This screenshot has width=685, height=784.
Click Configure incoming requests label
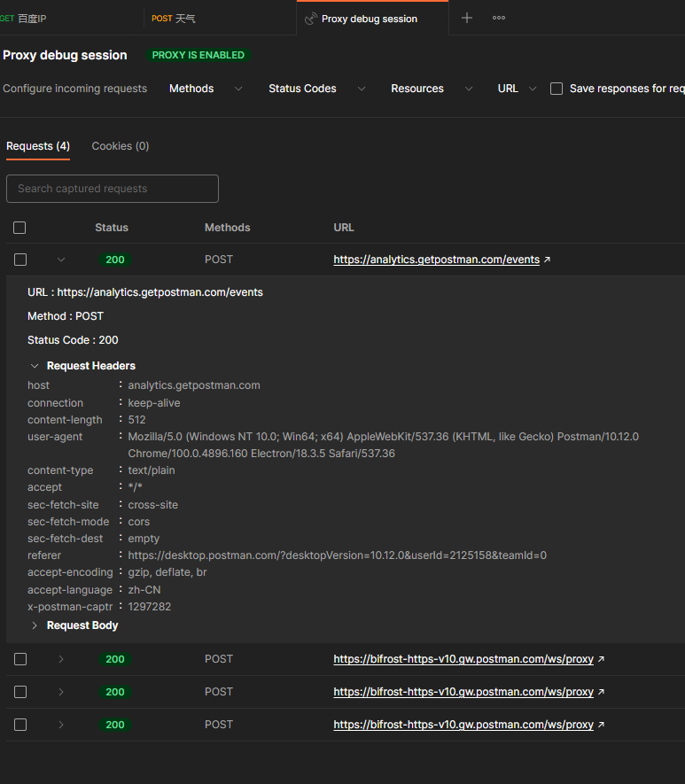click(x=75, y=89)
